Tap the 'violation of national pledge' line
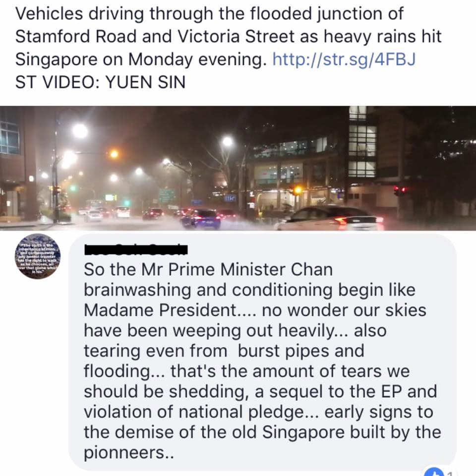The width and height of the screenshot is (476, 476). [258, 412]
